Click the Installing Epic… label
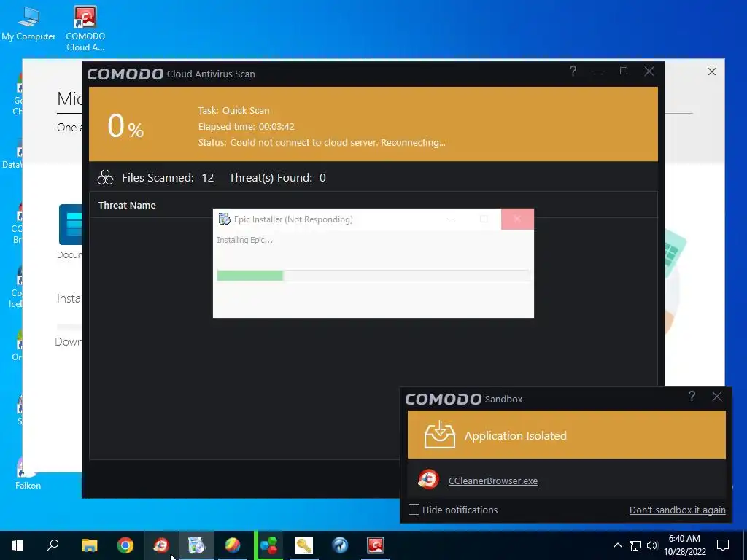Viewport: 747px width, 560px height. click(x=245, y=240)
